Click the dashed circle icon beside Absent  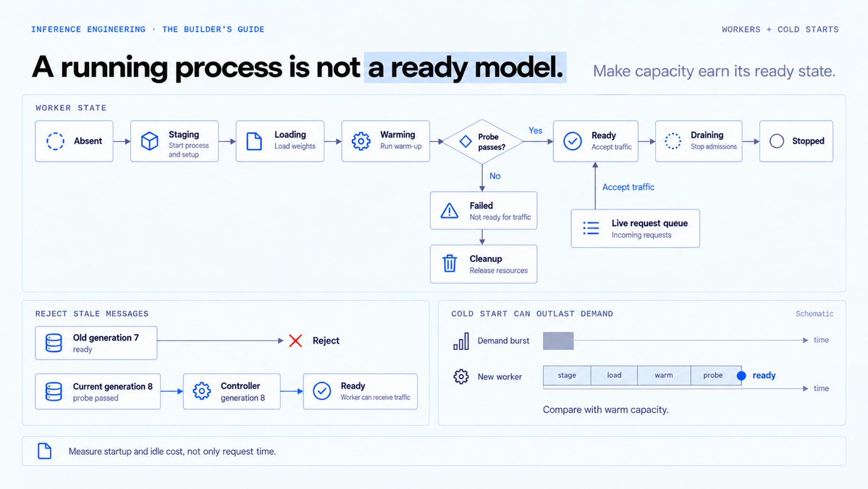click(55, 141)
